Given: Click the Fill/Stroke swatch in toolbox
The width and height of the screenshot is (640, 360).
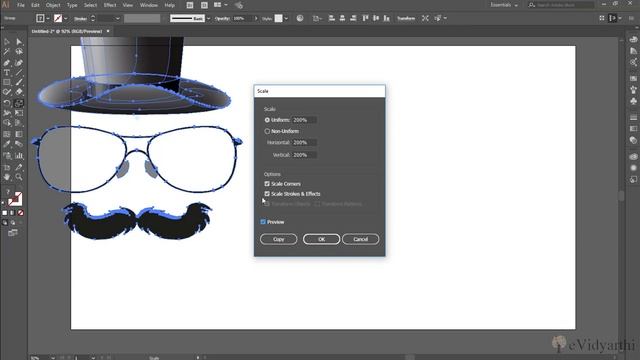Looking at the screenshot, I should tap(15, 199).
